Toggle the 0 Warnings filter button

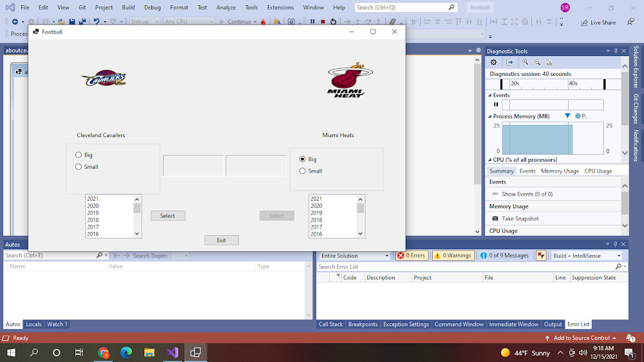coord(453,256)
